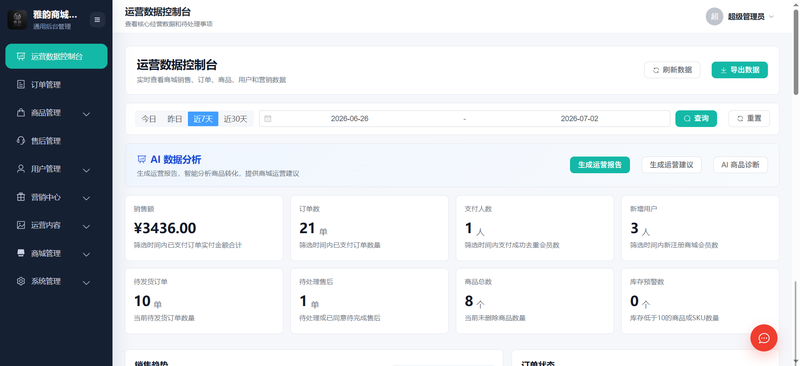Click the 重置 reset button
Screen dimensions: 800x366
pos(749,118)
